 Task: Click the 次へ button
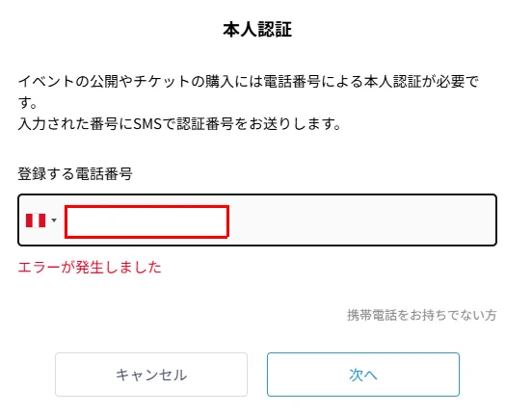click(363, 375)
